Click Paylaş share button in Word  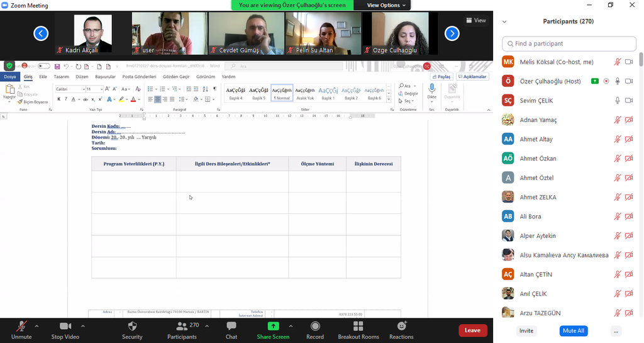pos(441,77)
